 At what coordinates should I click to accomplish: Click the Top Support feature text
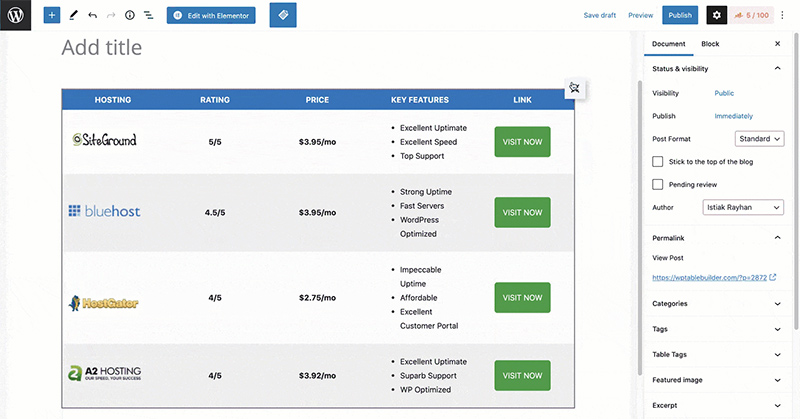422,156
